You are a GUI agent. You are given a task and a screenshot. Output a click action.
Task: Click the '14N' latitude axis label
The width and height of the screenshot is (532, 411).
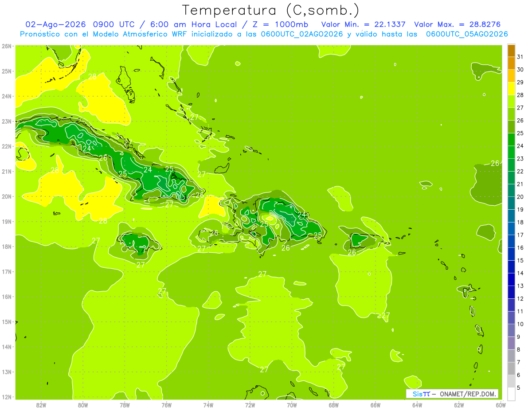(7, 347)
